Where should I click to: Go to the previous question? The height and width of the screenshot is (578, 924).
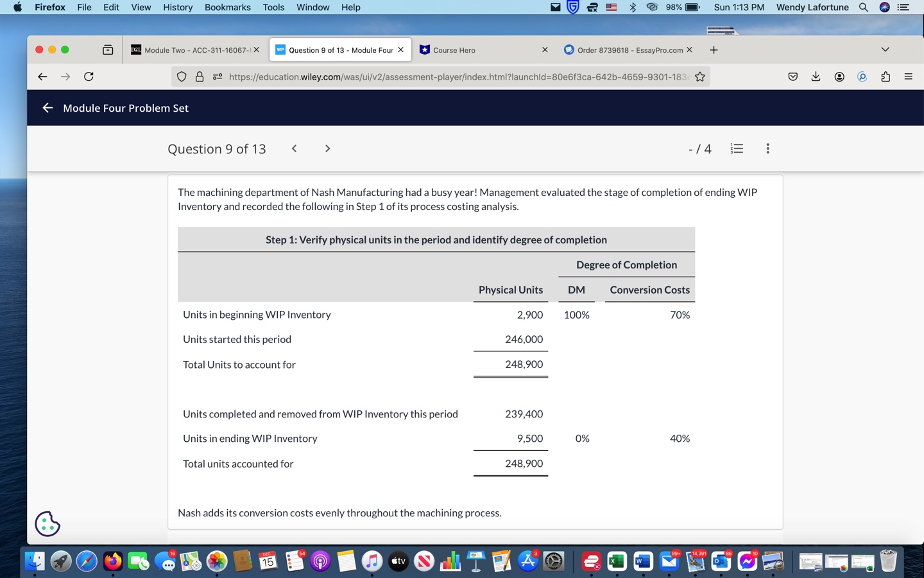coord(294,148)
